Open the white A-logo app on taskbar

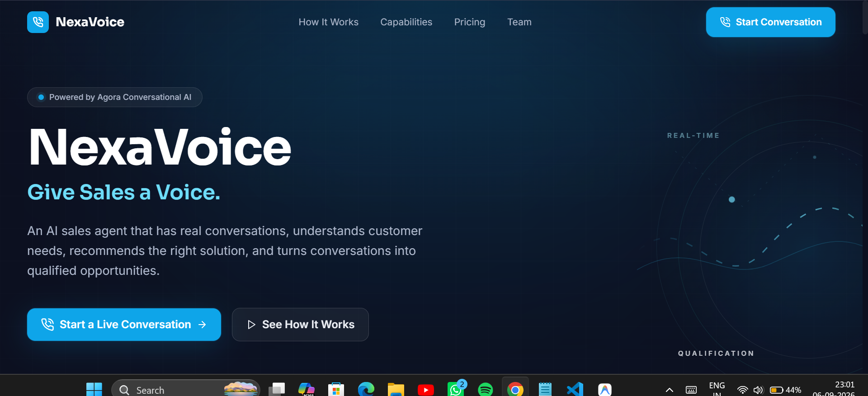pyautogui.click(x=605, y=390)
